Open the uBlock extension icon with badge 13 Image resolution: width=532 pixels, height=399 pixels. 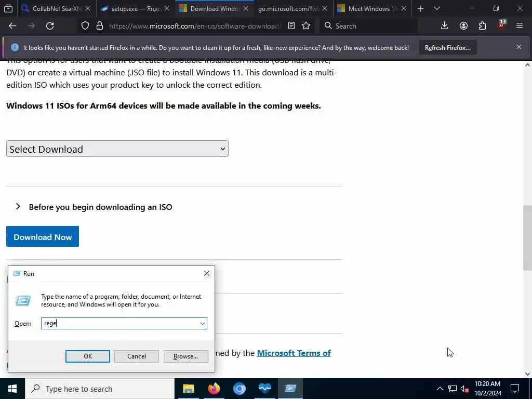coord(501,25)
